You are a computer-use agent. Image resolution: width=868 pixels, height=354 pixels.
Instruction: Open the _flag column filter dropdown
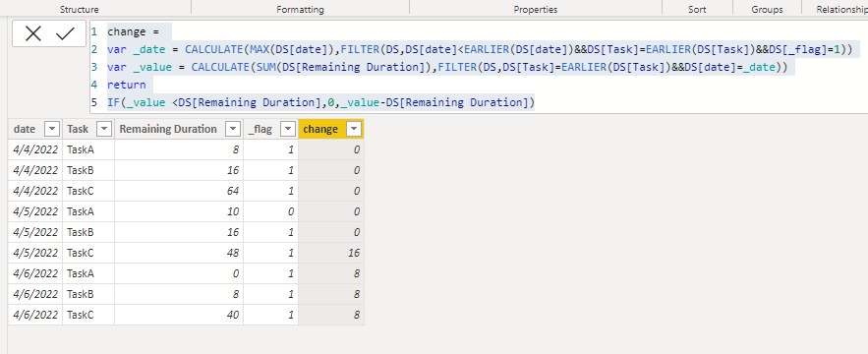tap(288, 129)
